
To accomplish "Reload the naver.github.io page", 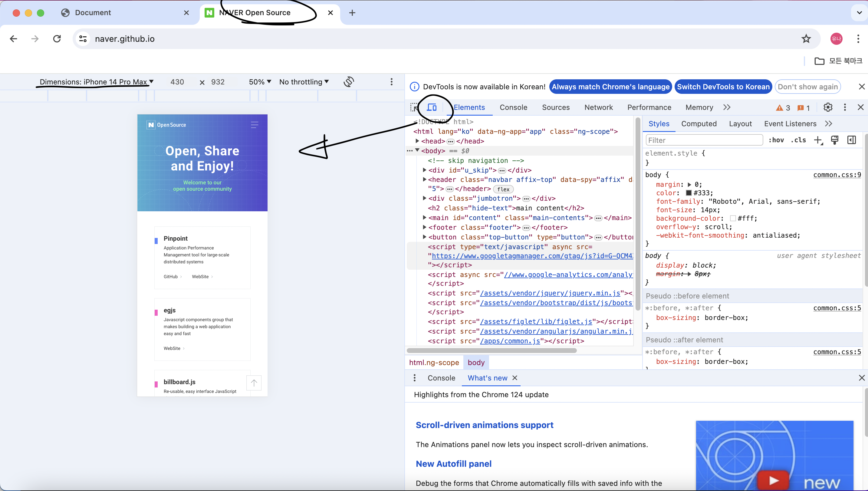I will (x=57, y=39).
